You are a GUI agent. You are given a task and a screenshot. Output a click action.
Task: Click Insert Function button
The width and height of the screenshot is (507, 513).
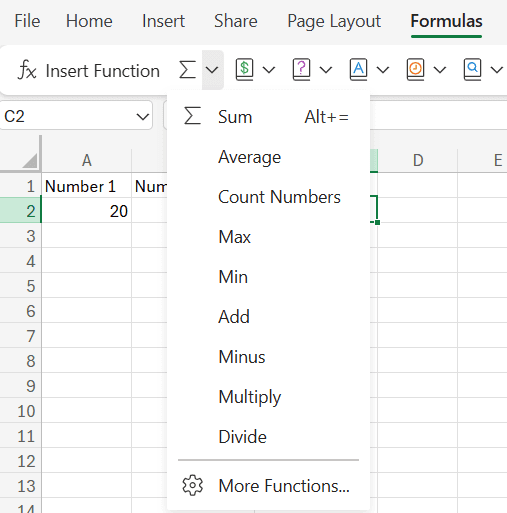coord(89,70)
